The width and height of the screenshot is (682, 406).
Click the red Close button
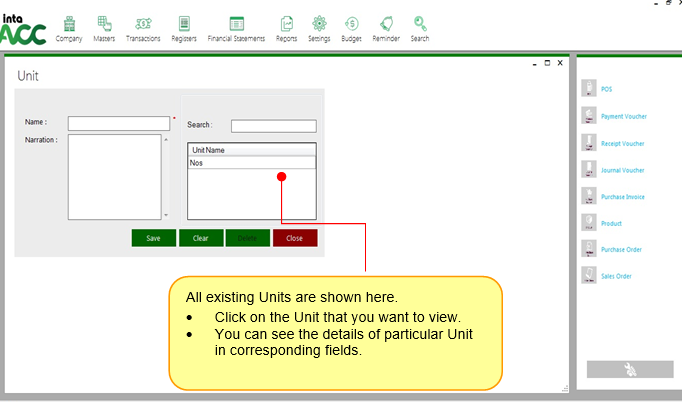pyautogui.click(x=294, y=238)
